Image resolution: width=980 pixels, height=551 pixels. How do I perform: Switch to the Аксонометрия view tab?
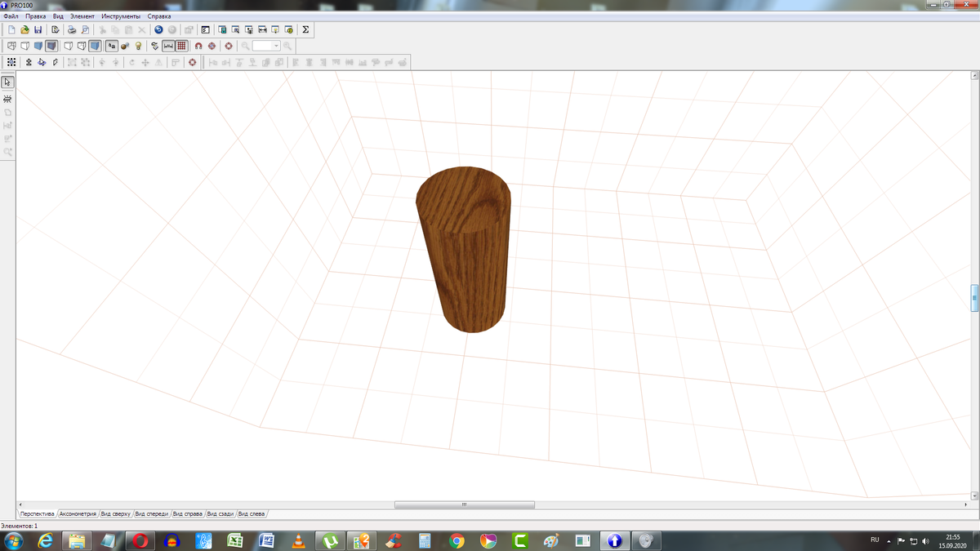pos(78,514)
